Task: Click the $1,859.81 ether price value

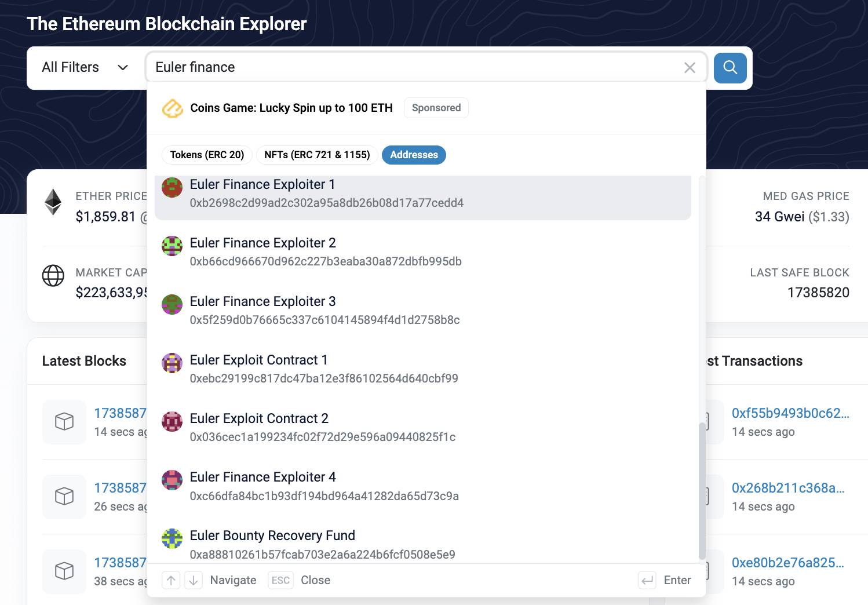Action: click(x=105, y=217)
